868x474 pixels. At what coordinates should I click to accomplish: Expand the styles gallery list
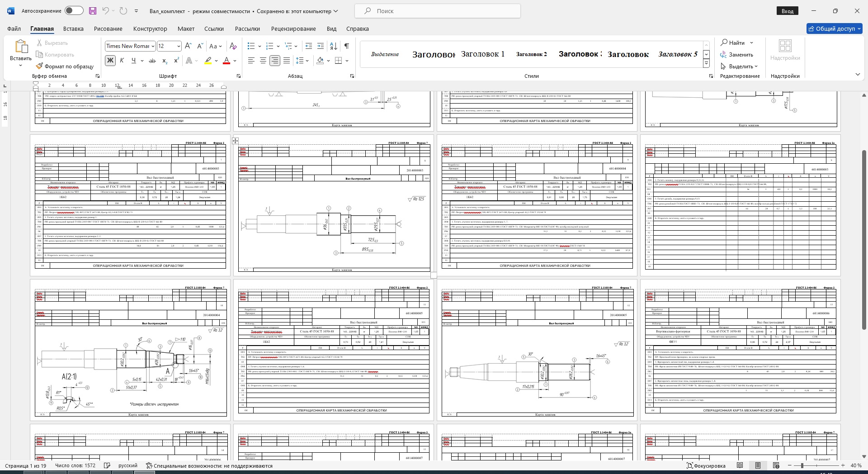tap(706, 64)
